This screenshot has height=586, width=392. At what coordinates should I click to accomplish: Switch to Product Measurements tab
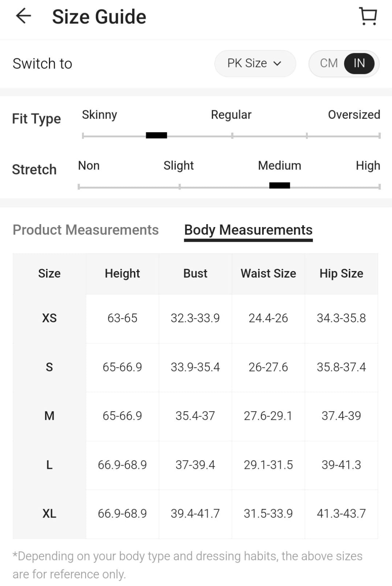point(86,230)
